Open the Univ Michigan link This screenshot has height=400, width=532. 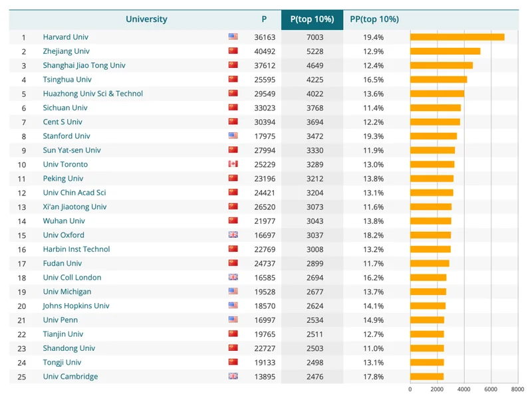click(x=66, y=292)
